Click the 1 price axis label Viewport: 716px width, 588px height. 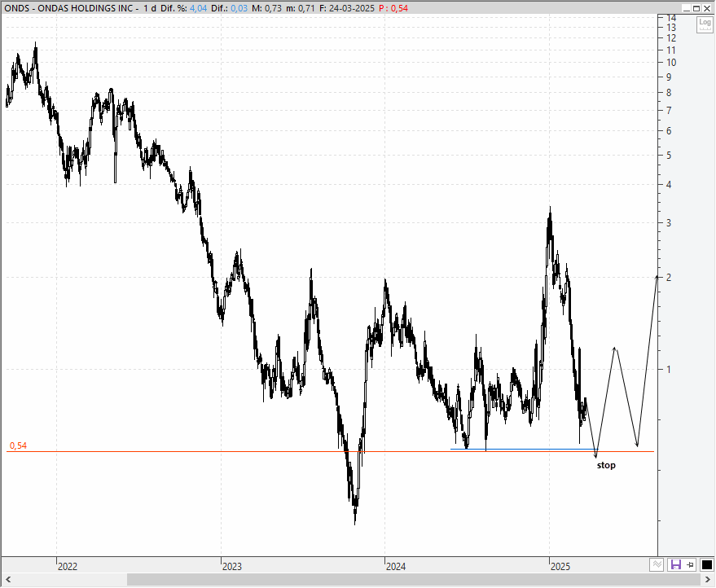click(669, 369)
